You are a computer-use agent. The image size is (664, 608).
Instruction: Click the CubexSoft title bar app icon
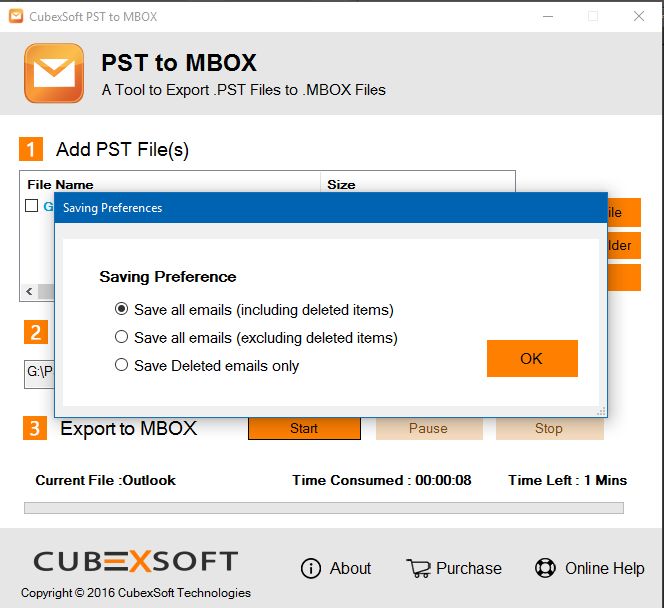[16, 16]
